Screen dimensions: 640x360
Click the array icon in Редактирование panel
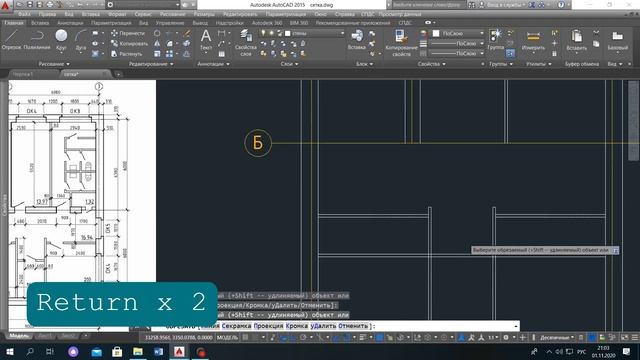(169, 53)
